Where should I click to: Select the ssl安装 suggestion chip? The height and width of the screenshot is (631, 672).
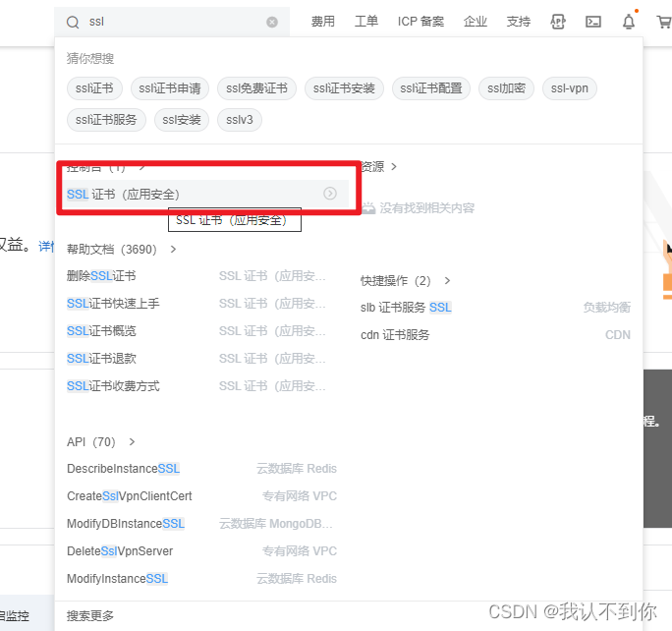point(182,120)
